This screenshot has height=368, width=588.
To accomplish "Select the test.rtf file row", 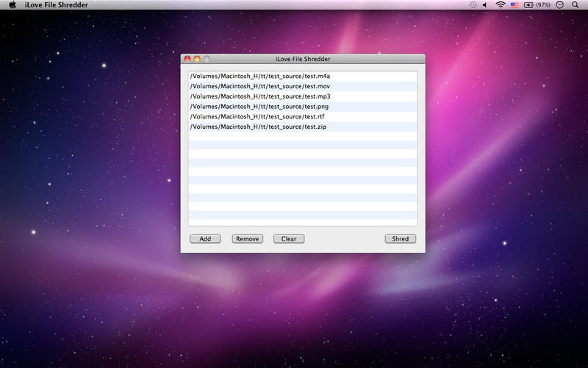I will [x=302, y=117].
